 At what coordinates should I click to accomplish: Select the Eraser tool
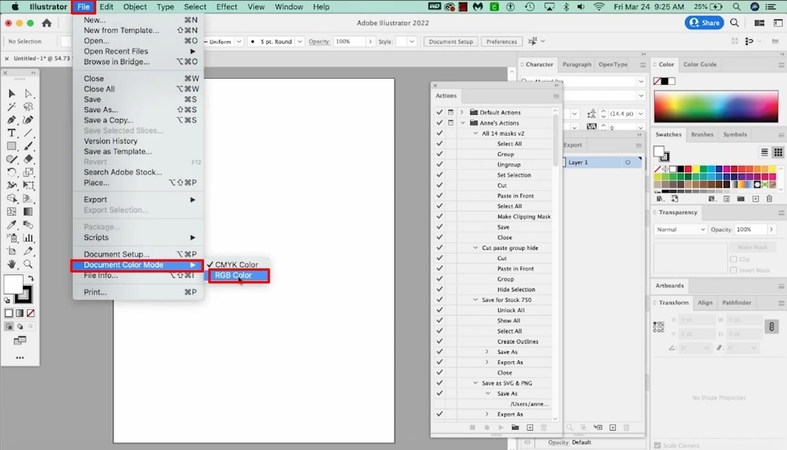(28, 159)
